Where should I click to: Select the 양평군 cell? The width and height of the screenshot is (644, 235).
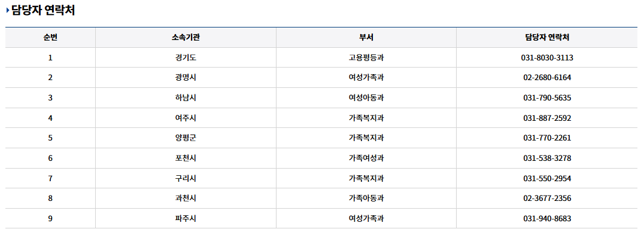click(186, 138)
